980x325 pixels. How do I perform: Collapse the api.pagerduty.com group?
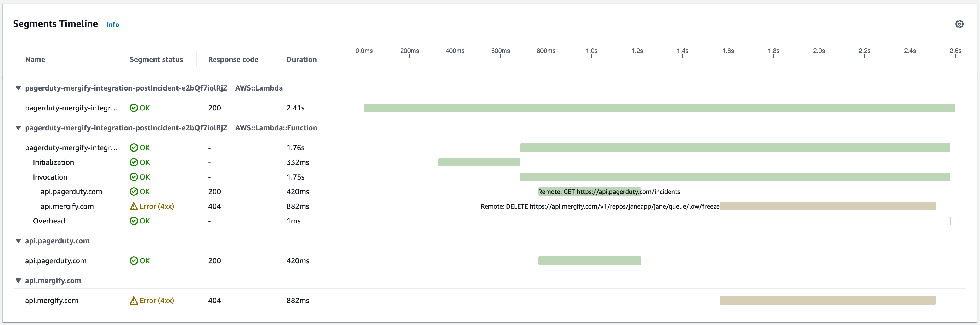point(18,241)
